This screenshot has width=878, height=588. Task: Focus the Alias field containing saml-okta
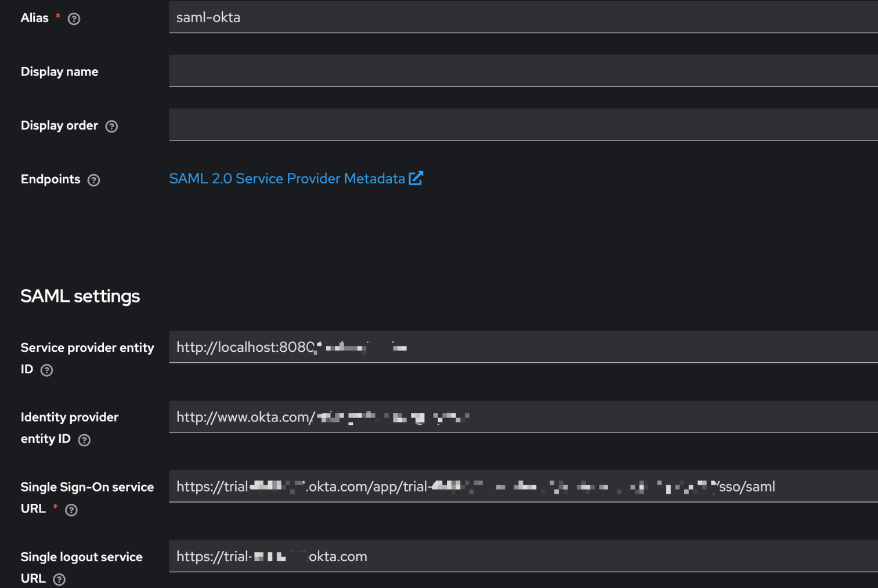[523, 17]
